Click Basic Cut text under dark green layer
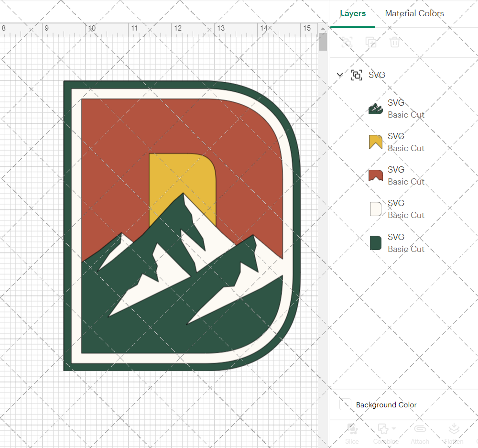Viewport: 478px width, 448px height. pyautogui.click(x=406, y=249)
